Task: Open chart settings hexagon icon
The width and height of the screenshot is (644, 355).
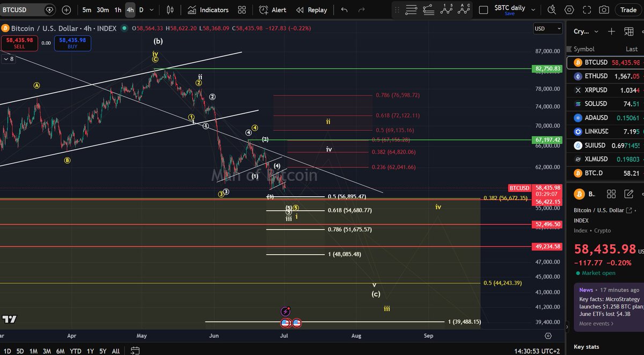Action: tap(569, 10)
